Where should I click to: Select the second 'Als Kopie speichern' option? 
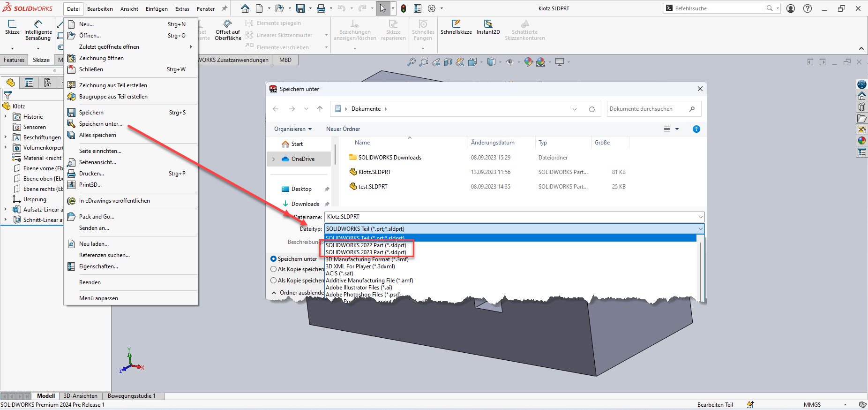pos(274,281)
